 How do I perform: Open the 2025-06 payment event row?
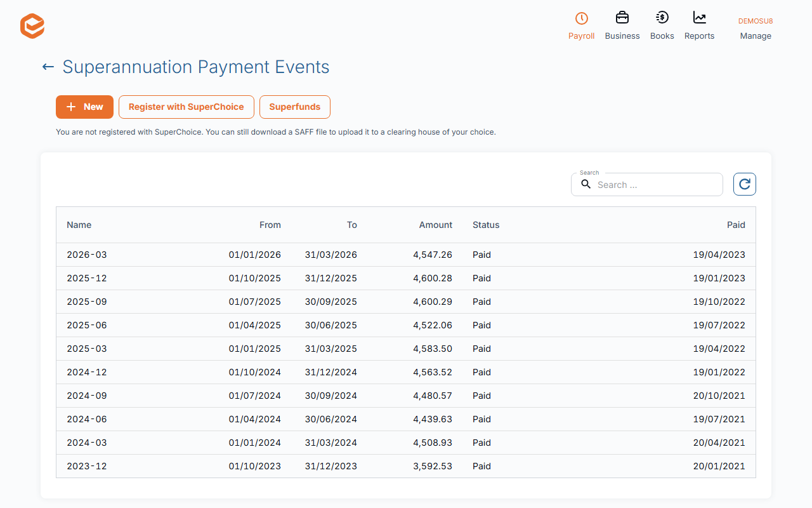pos(406,325)
